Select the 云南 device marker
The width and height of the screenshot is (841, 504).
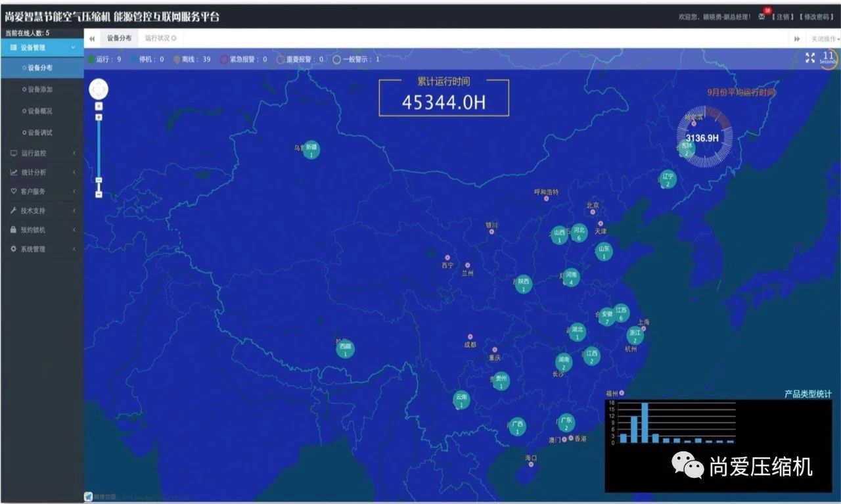click(461, 400)
